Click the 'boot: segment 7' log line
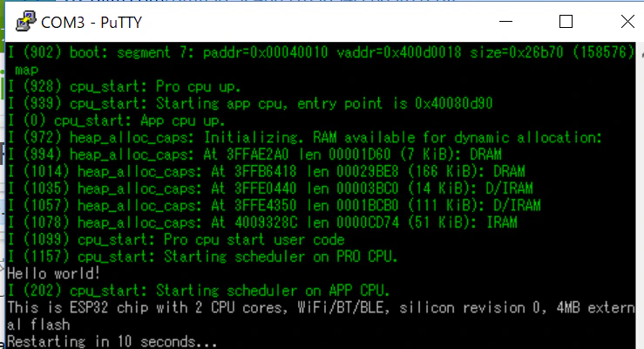644x349 pixels. point(322,61)
